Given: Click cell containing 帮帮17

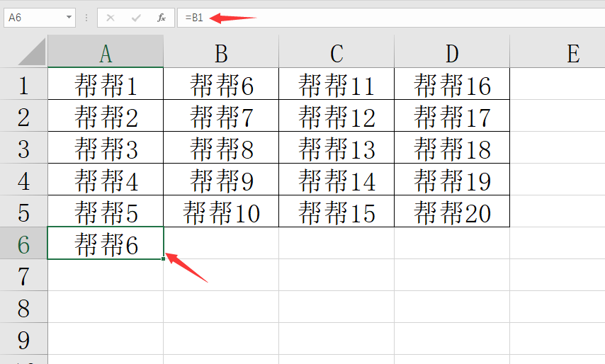Looking at the screenshot, I should click(x=452, y=115).
